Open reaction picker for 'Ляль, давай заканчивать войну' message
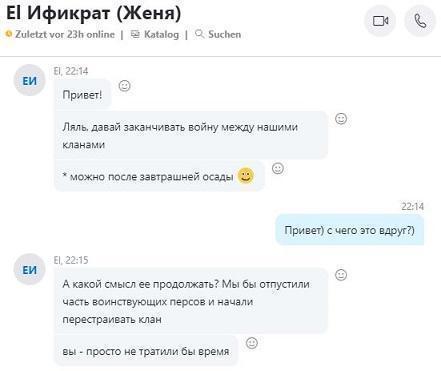The image size is (441, 371). point(341,119)
